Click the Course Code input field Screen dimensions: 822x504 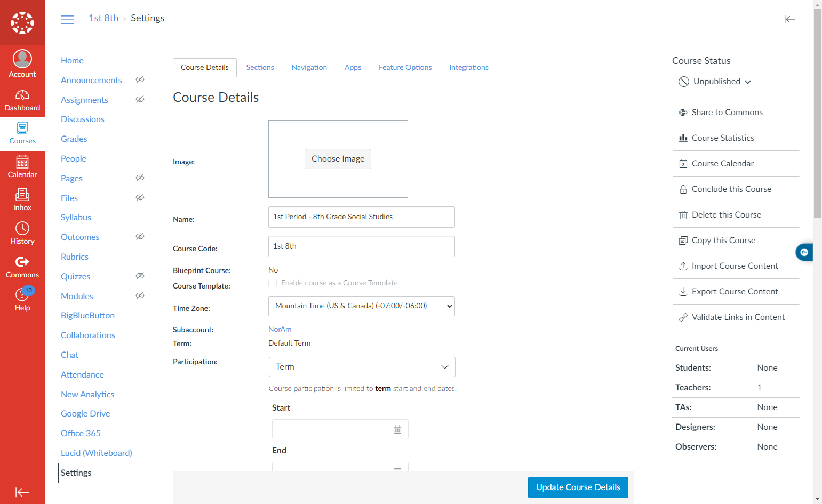pyautogui.click(x=362, y=246)
